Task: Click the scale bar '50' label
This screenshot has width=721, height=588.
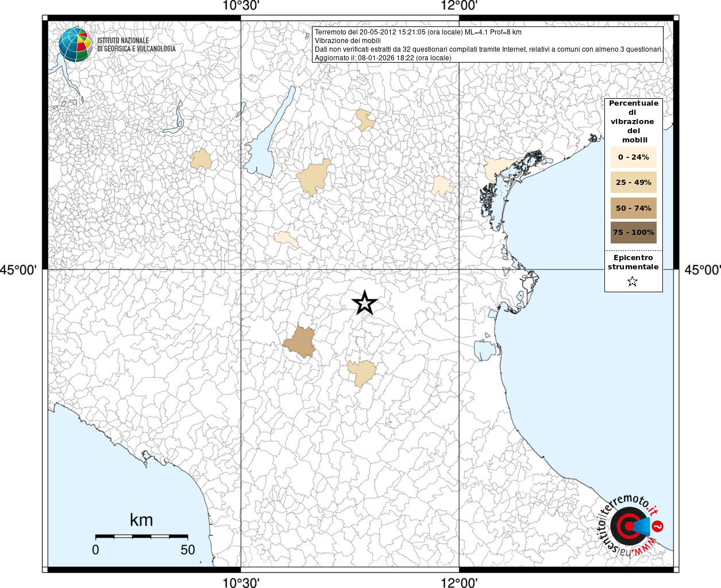Action: [x=188, y=550]
